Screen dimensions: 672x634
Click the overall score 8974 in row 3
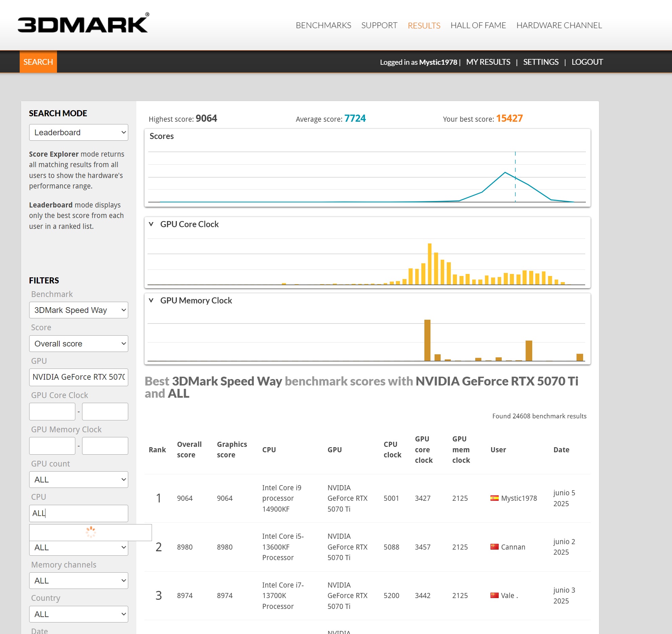pos(185,595)
